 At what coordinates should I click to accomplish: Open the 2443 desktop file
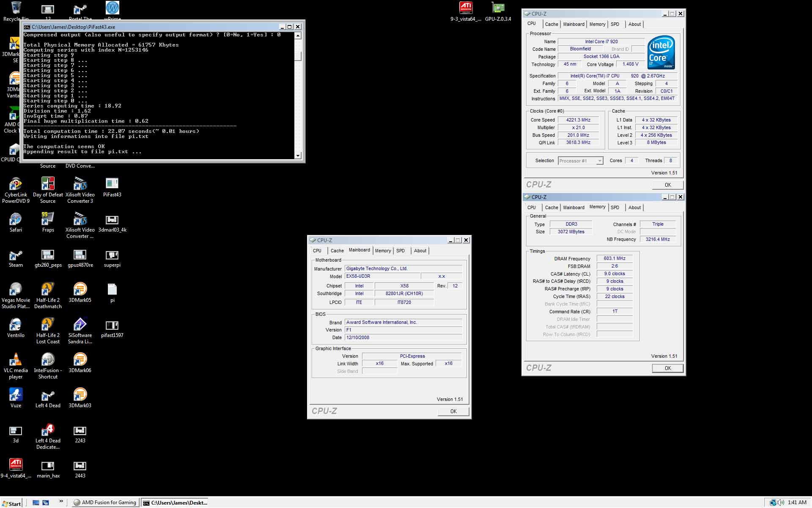click(x=80, y=466)
